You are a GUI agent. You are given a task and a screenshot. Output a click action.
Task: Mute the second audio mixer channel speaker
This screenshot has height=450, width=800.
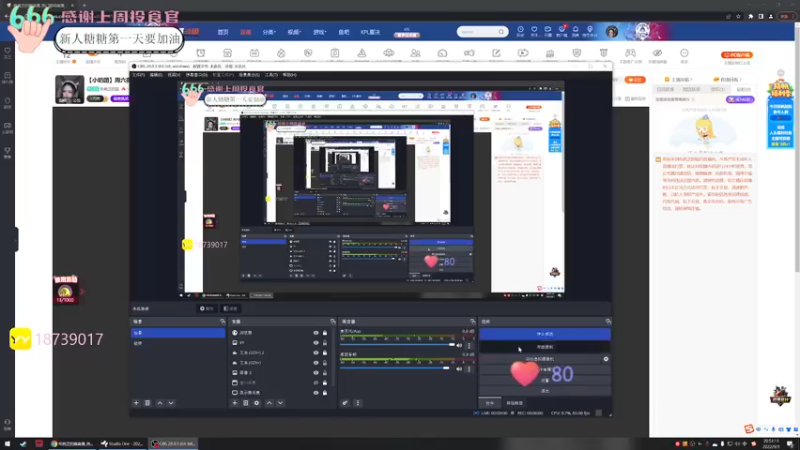coord(459,368)
